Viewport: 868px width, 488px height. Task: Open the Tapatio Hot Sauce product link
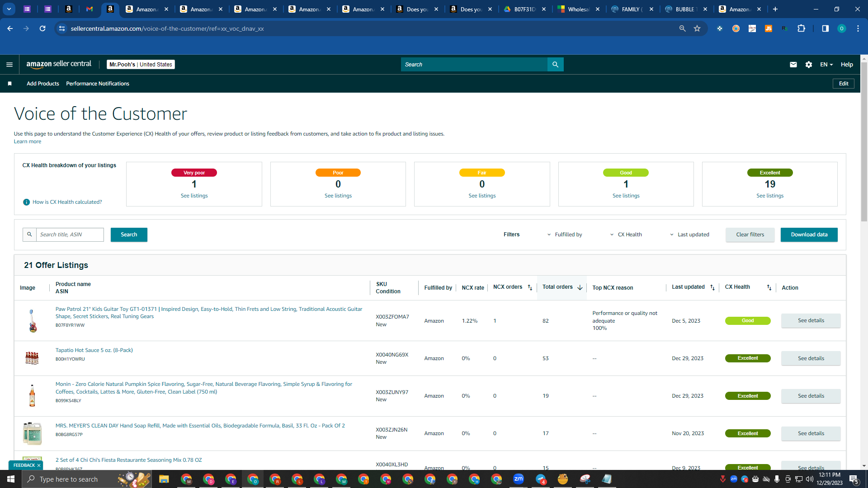tap(94, 350)
